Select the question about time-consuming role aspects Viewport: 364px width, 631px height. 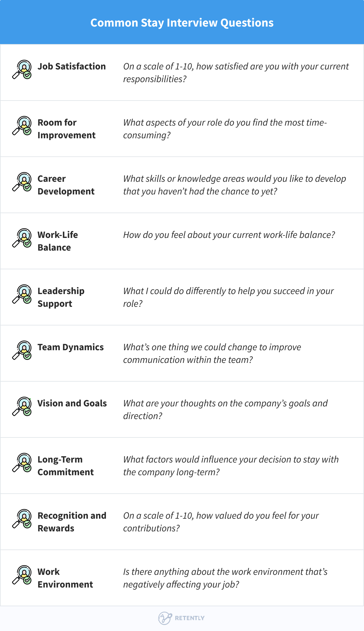[x=225, y=129]
